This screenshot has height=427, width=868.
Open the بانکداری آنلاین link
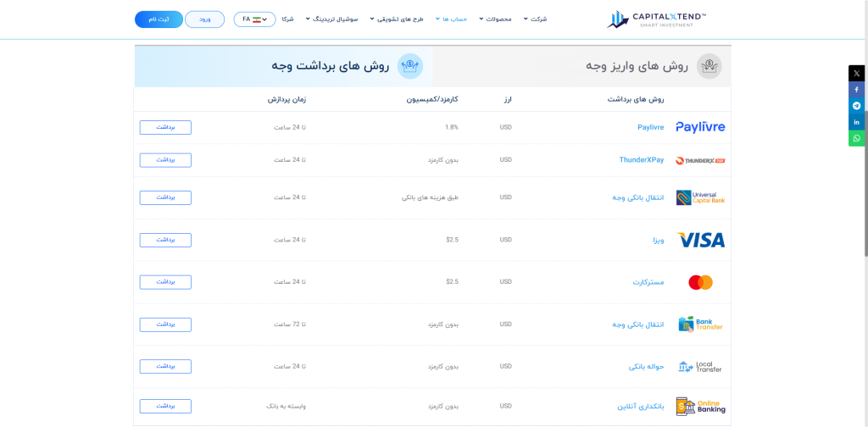[x=641, y=407]
